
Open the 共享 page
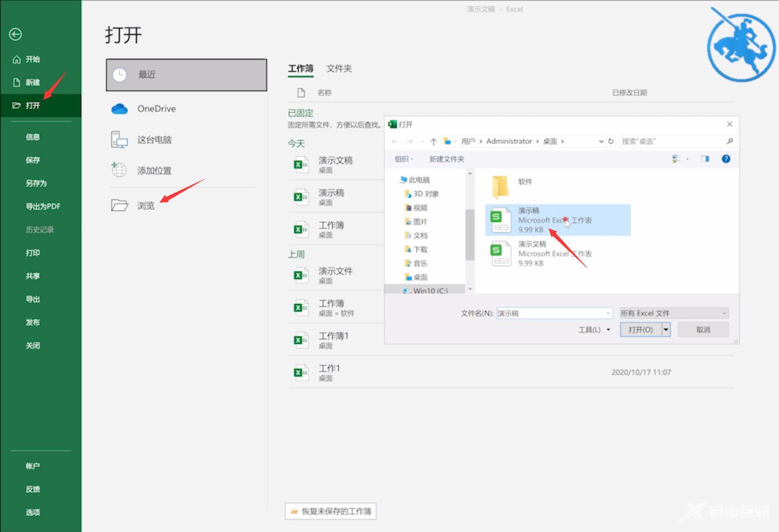click(33, 276)
